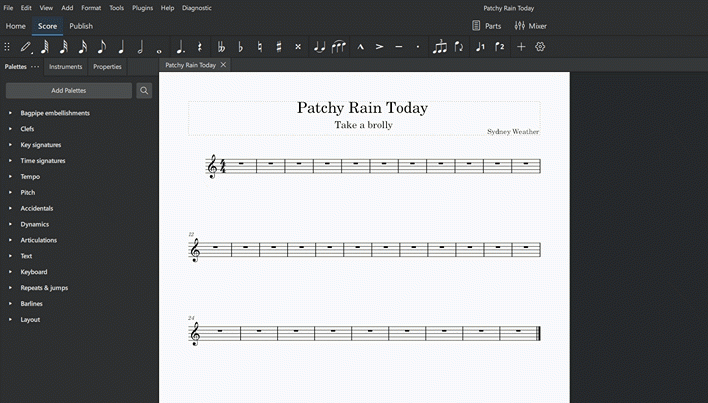Apply the flat accidental
Image resolution: width=708 pixels, height=403 pixels.
pyautogui.click(x=240, y=47)
